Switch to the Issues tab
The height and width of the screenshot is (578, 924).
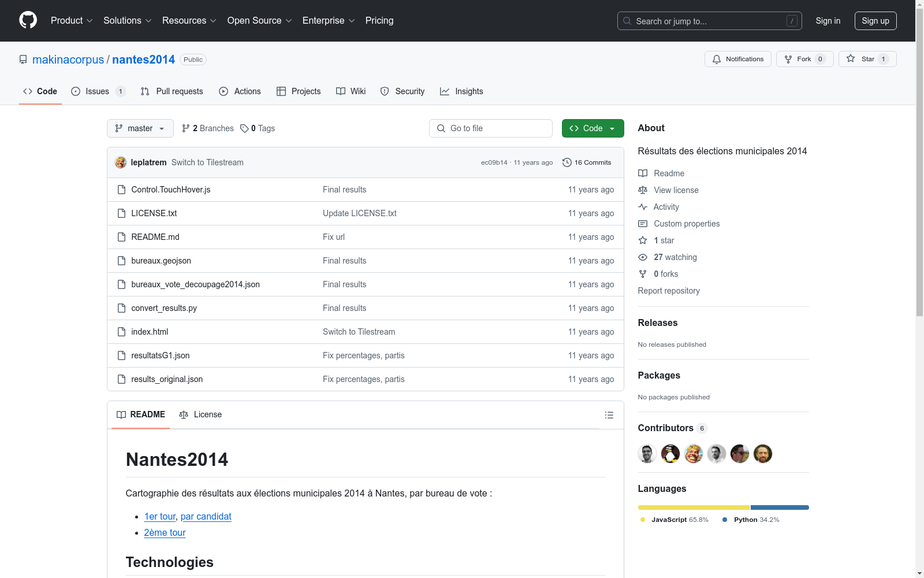click(x=98, y=91)
